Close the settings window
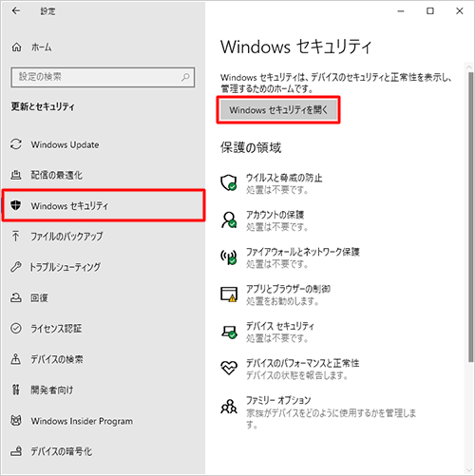475x476 pixels. point(459,11)
